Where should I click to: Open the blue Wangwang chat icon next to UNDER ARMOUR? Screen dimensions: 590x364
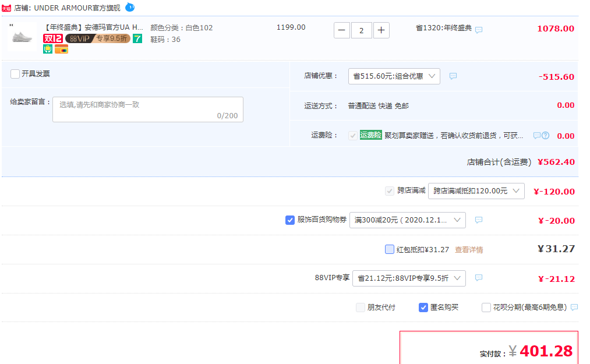[130, 7]
